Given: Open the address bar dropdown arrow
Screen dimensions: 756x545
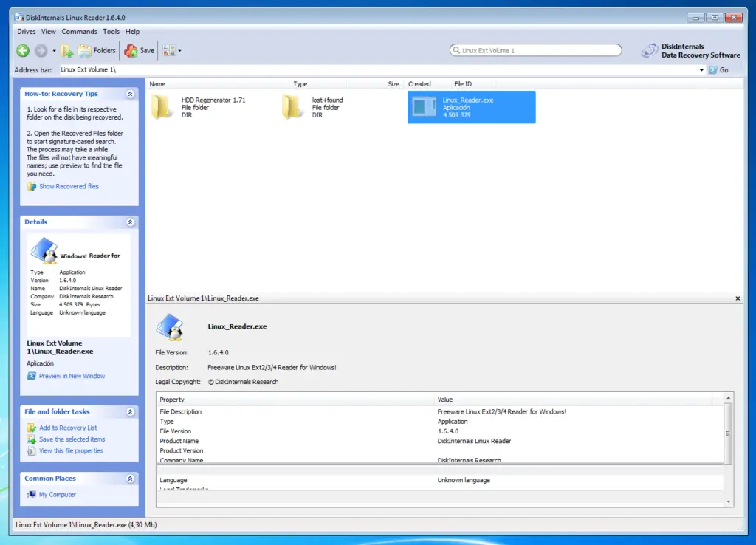Looking at the screenshot, I should tap(701, 70).
